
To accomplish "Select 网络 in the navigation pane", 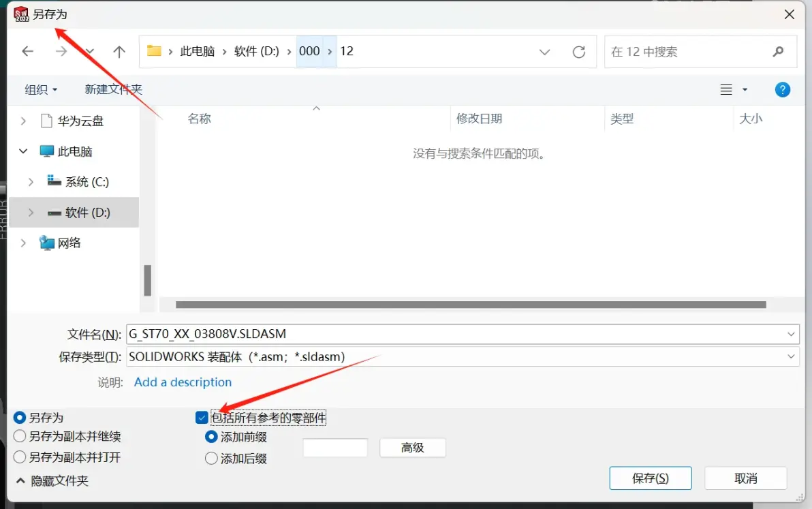I will point(69,243).
